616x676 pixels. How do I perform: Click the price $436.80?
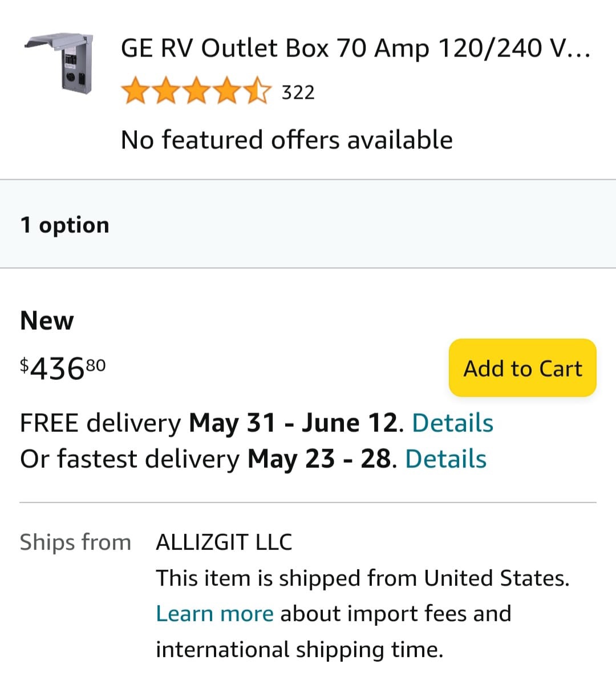click(63, 368)
